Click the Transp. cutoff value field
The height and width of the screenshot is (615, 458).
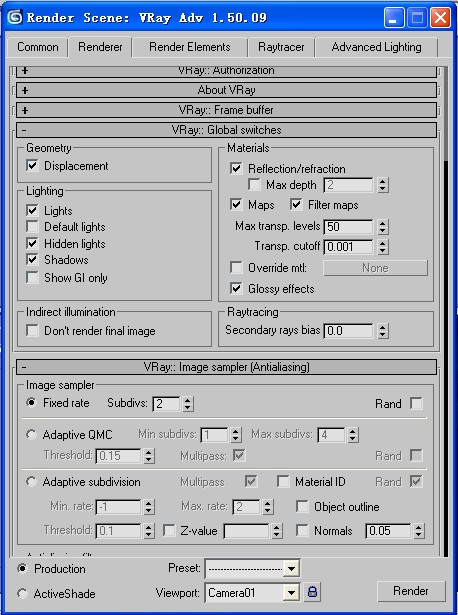tap(348, 247)
